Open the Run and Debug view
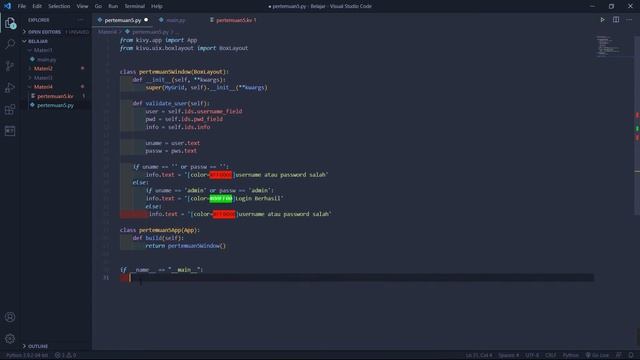 coord(10,87)
